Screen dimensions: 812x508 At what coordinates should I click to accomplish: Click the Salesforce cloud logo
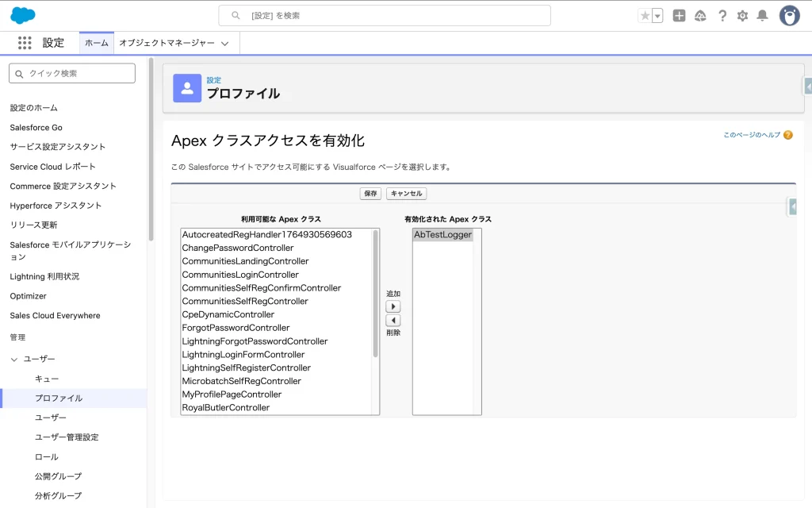coord(23,15)
